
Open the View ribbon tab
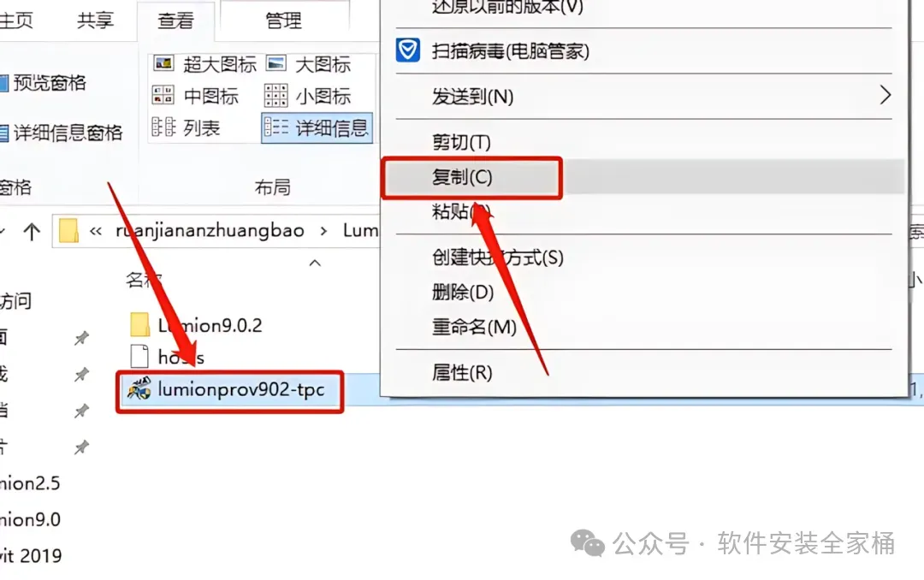pos(175,21)
